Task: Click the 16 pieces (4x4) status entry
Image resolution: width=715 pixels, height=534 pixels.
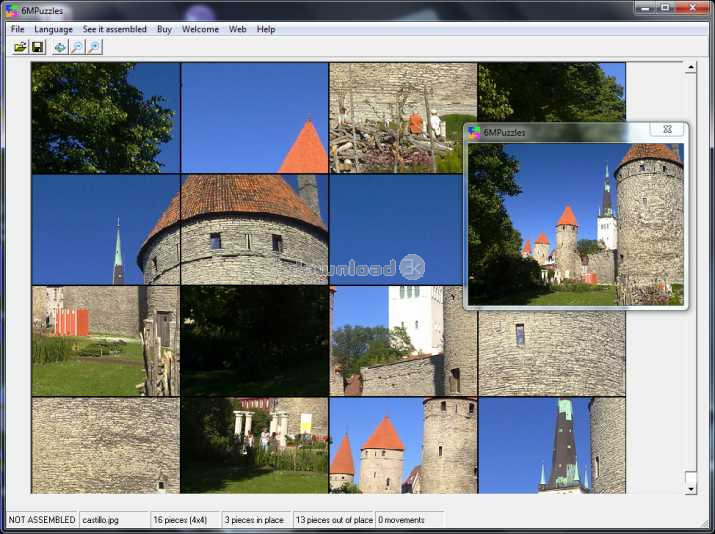Action: click(180, 520)
